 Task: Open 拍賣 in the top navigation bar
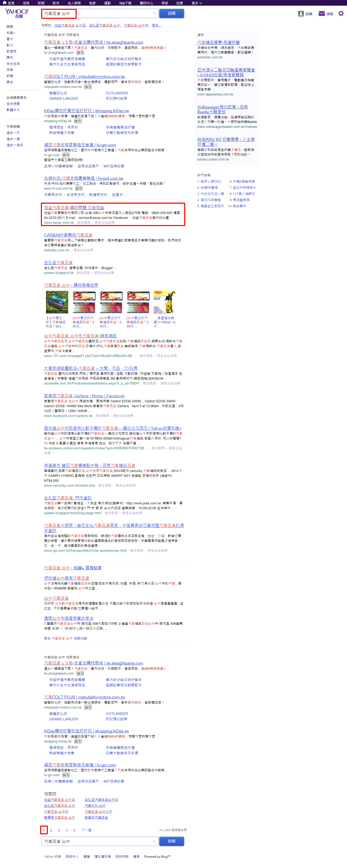click(x=180, y=3)
